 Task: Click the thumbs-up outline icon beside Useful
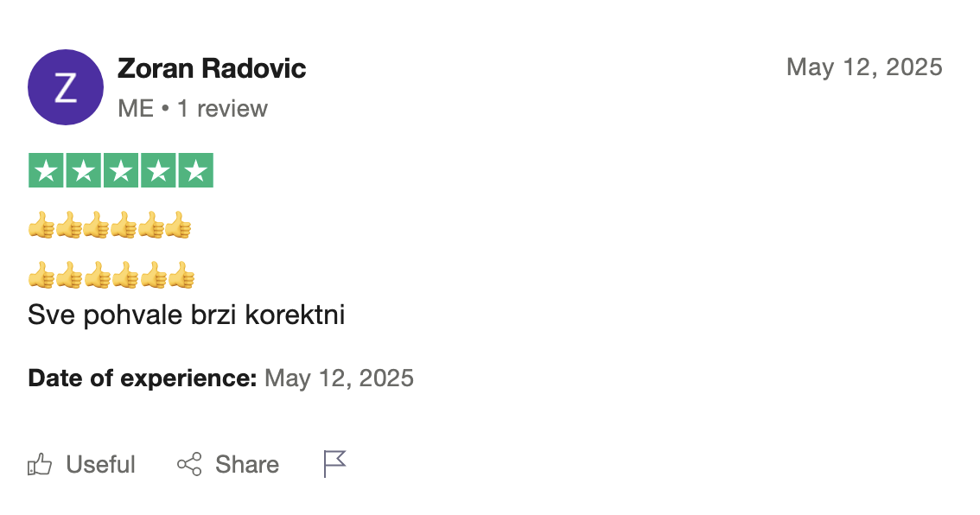click(x=40, y=465)
